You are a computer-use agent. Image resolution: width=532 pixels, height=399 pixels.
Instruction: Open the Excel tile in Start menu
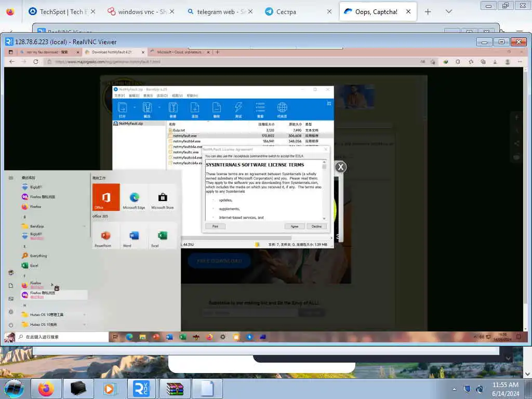coord(163,235)
